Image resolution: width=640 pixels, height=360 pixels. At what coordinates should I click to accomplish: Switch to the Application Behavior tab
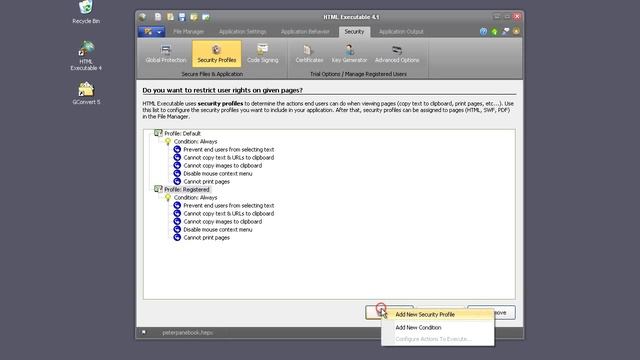(305, 31)
